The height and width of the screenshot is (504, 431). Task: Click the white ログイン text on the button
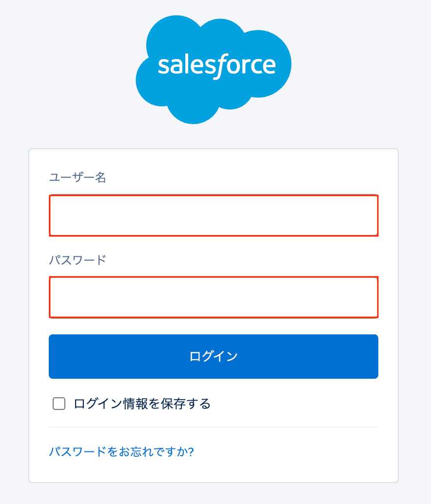click(214, 356)
